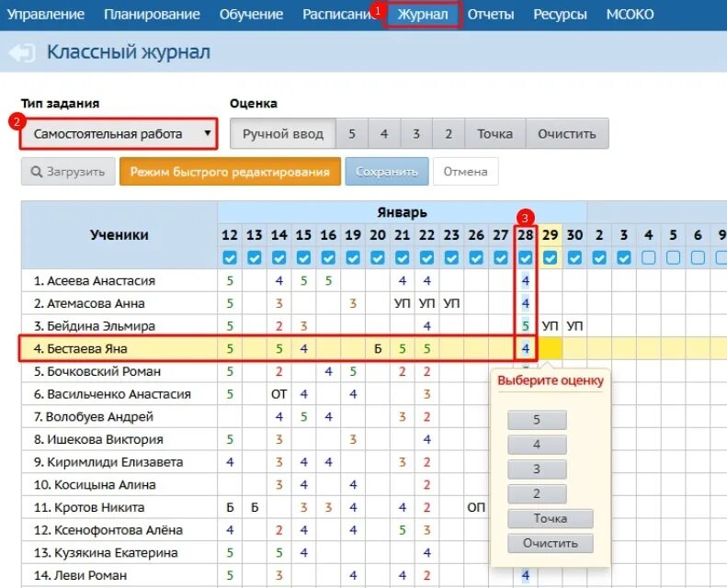This screenshot has width=727, height=588.
Task: Pick Точка in the Выберите оценку popup
Action: pyautogui.click(x=551, y=518)
